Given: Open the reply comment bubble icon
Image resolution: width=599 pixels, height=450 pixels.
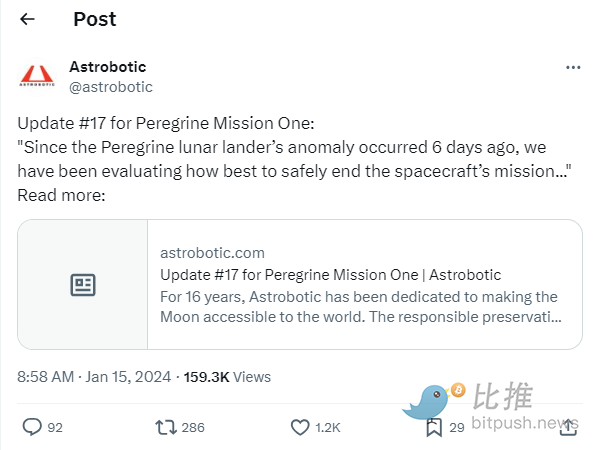Looking at the screenshot, I should tap(32, 427).
